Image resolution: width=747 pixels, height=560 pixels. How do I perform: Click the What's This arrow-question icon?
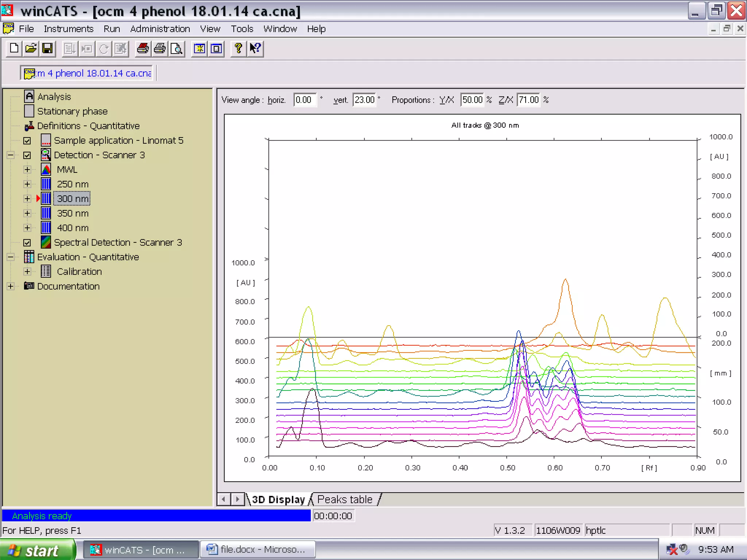coord(255,48)
